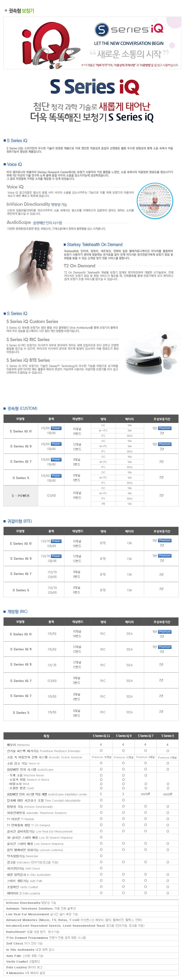Click the large S Series iQ title text
The width and height of the screenshot is (183, 980).
(94, 87)
